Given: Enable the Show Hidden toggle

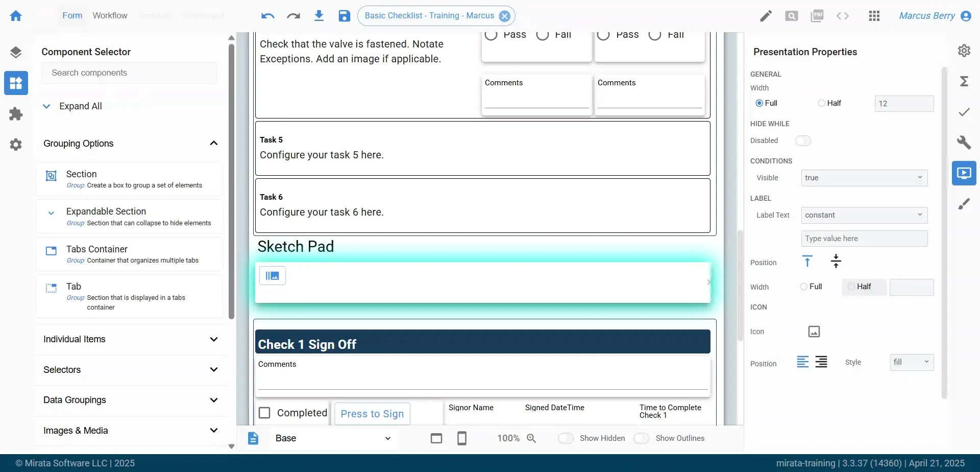Looking at the screenshot, I should click(x=566, y=438).
